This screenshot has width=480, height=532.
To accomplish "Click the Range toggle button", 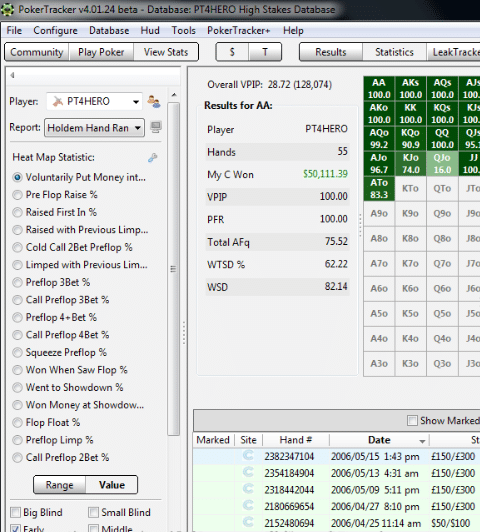I will click(x=59, y=485).
